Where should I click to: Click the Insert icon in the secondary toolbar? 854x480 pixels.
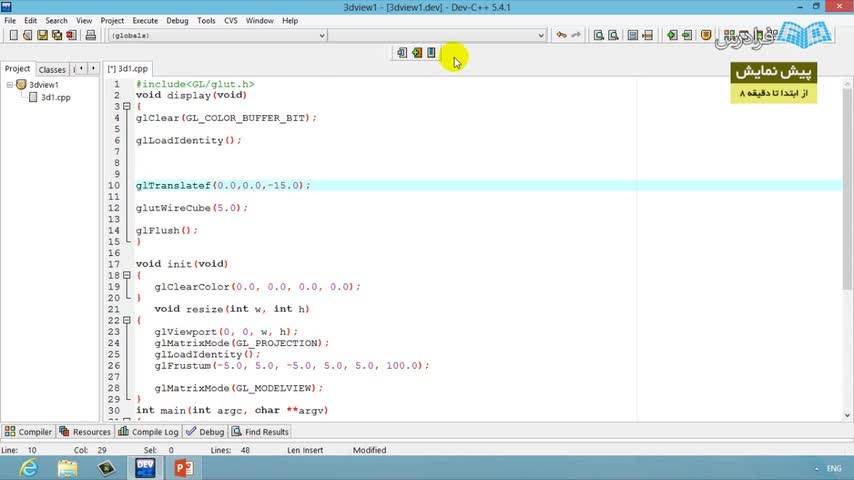point(402,53)
